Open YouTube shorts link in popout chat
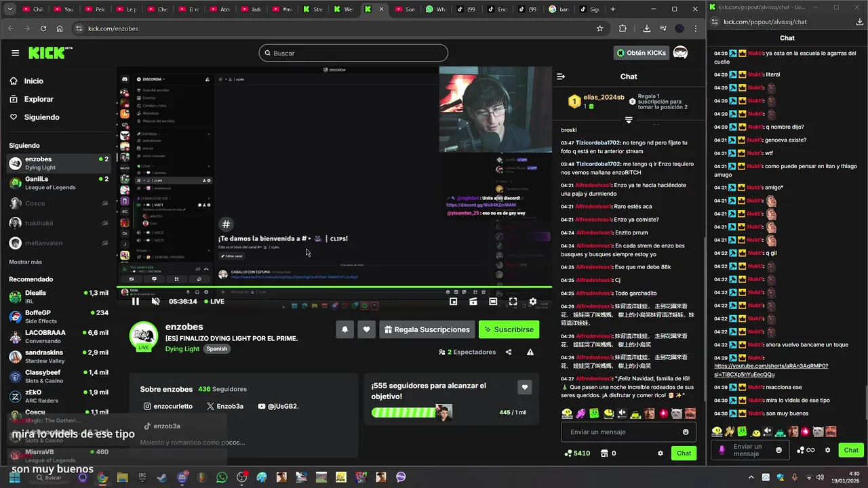The image size is (868, 488). pos(770,370)
